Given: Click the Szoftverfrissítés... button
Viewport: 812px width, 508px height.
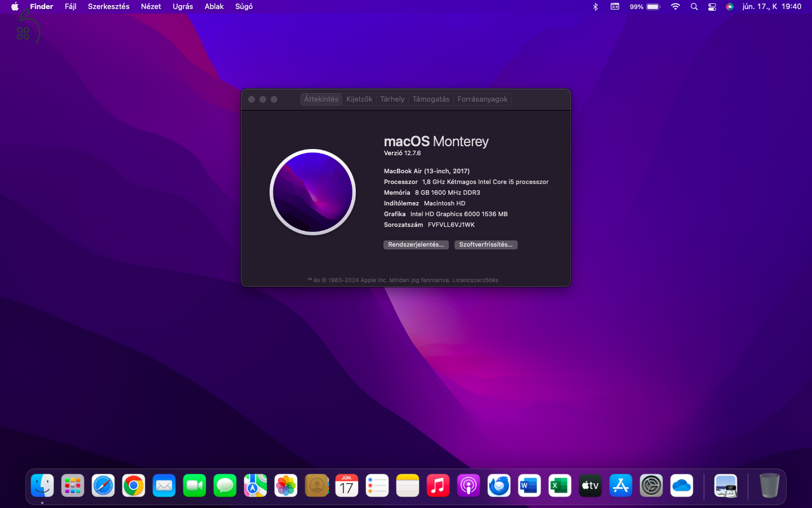Looking at the screenshot, I should (x=486, y=245).
